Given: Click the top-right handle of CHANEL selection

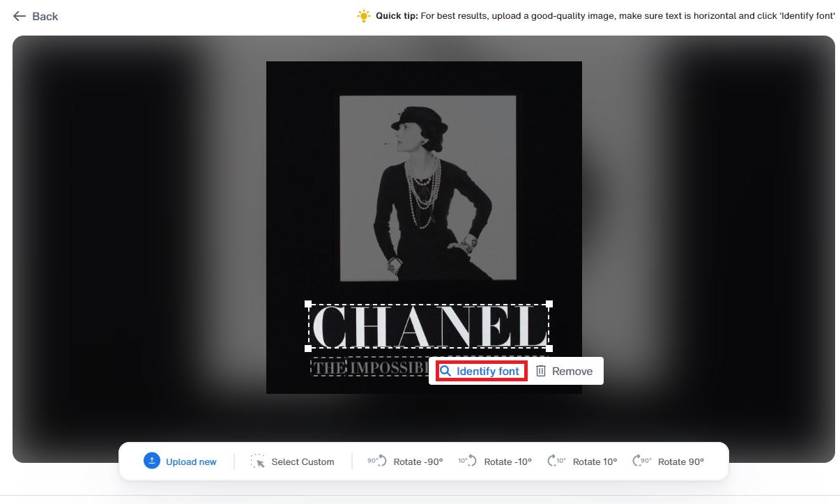Looking at the screenshot, I should (x=549, y=304).
